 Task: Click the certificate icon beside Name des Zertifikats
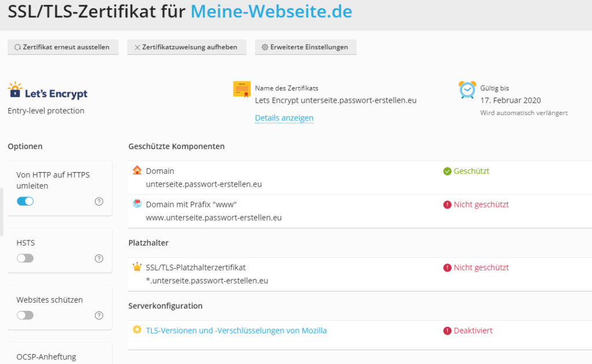[x=242, y=90]
